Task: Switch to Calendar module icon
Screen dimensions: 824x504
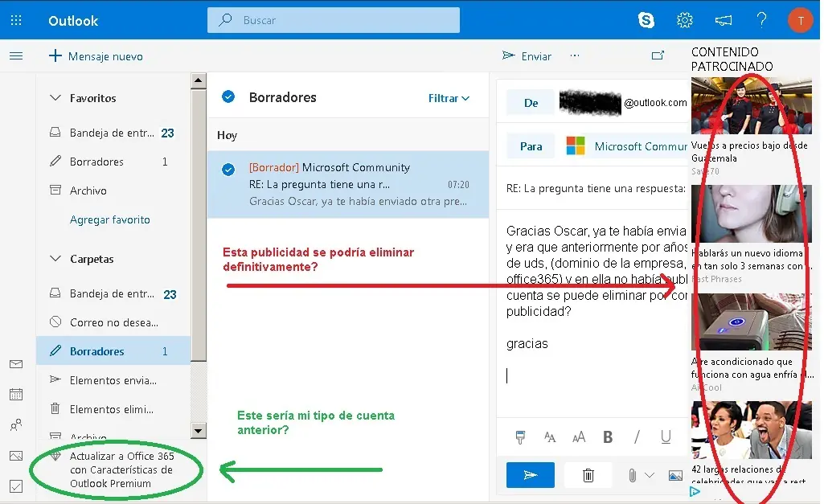Action: click(16, 395)
